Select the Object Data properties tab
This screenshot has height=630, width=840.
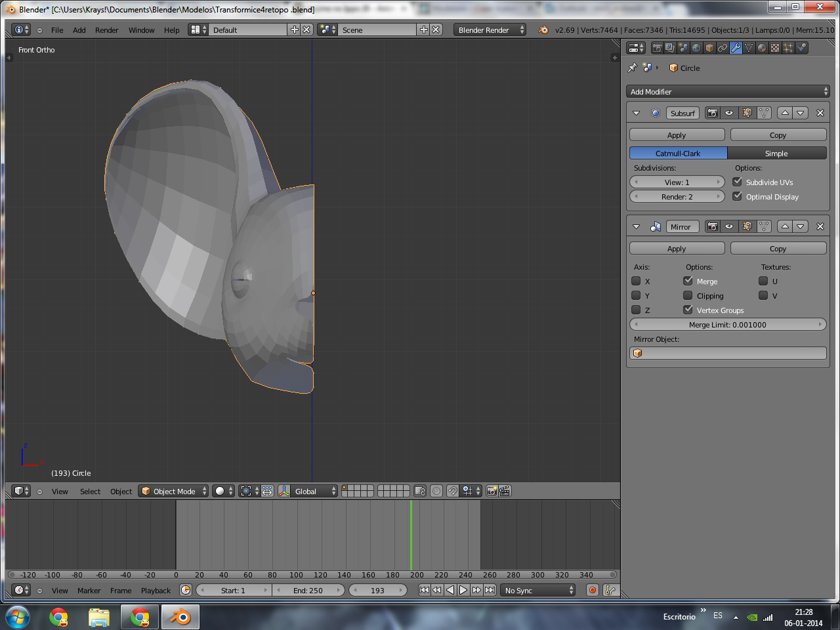click(749, 48)
